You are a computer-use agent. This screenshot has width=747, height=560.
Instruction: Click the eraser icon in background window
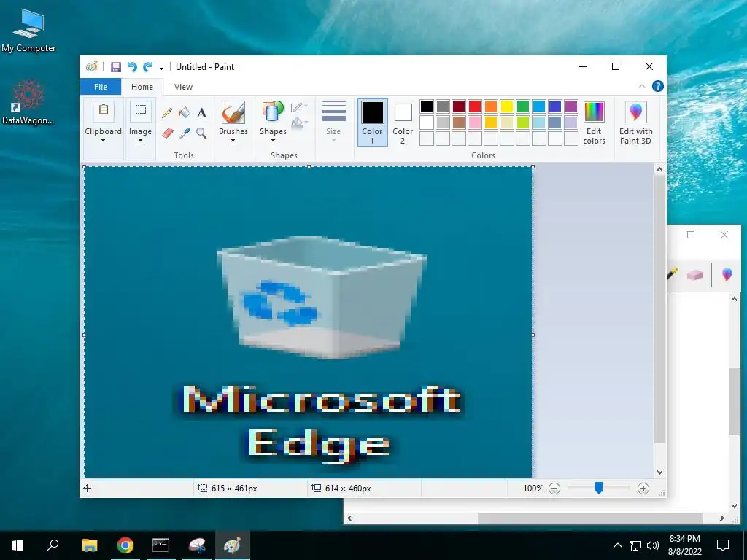coord(695,275)
